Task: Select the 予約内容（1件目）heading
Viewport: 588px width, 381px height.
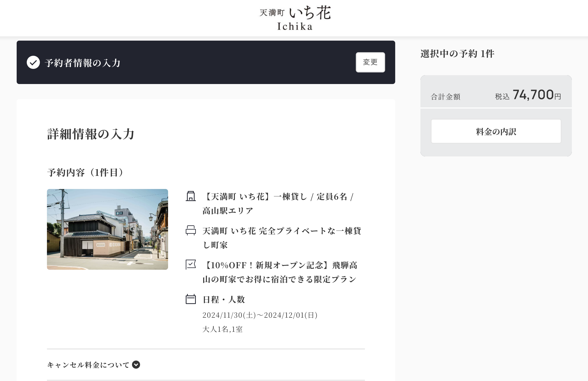Action: coord(85,173)
